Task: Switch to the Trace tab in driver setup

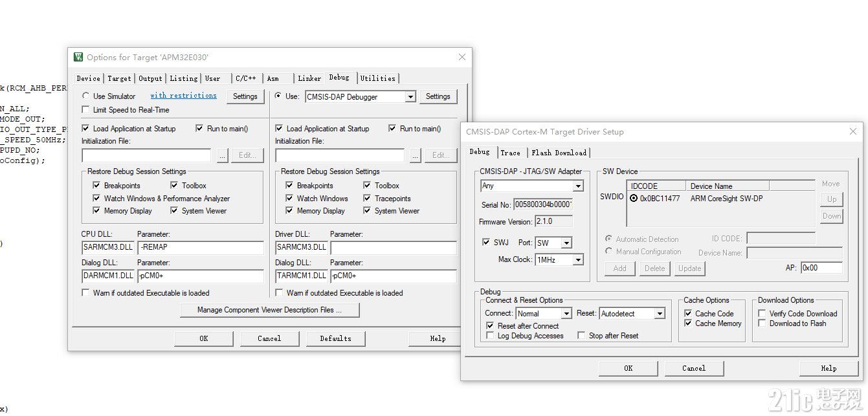Action: click(510, 153)
